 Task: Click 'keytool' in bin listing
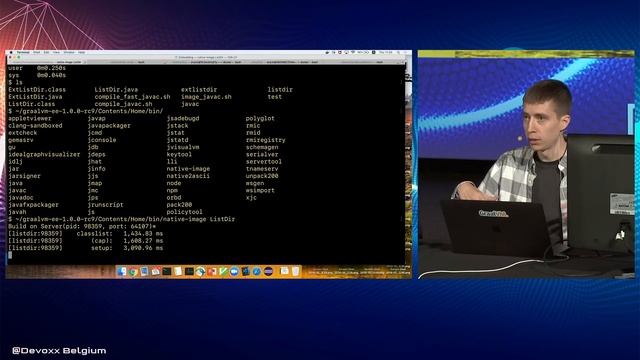(179, 155)
